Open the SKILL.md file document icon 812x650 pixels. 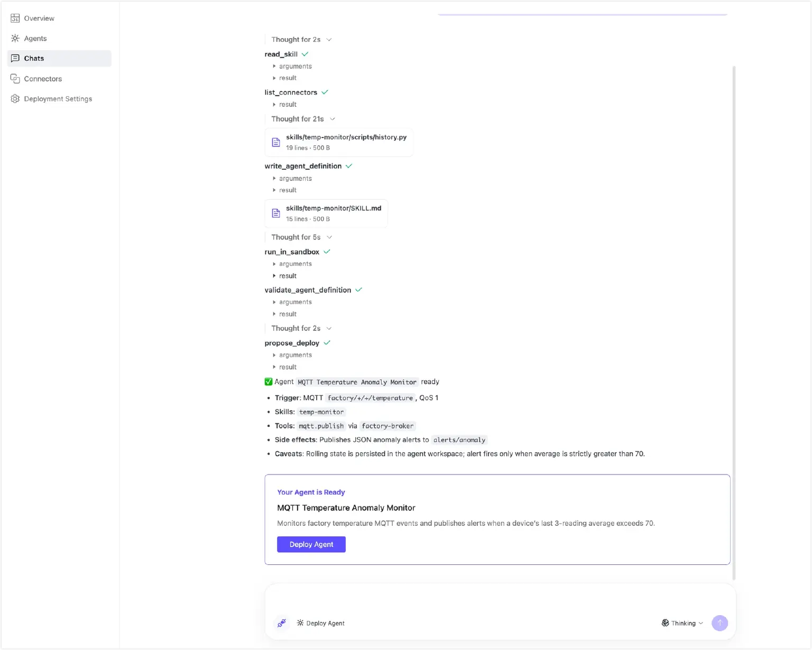(276, 213)
